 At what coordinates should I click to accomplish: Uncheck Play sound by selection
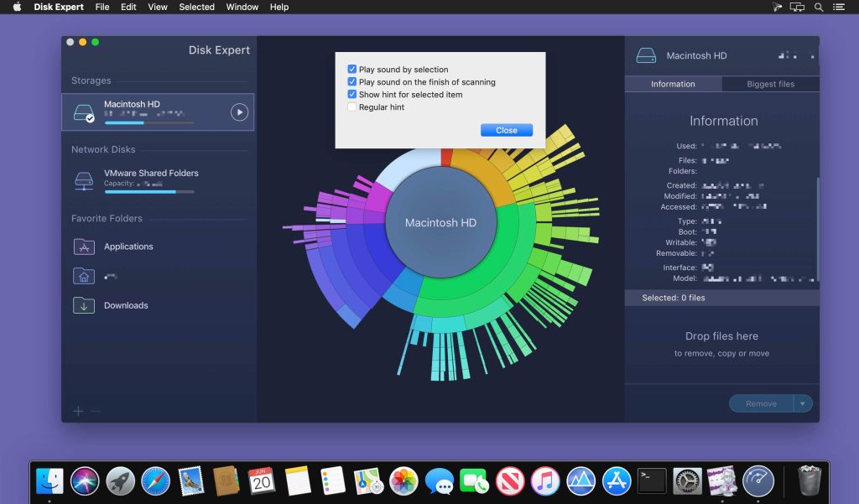click(352, 70)
